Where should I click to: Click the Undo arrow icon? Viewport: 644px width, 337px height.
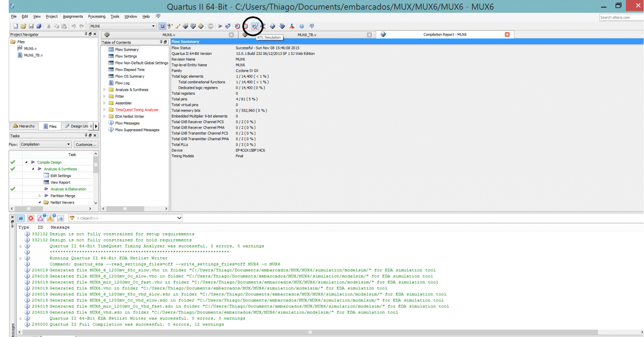73,26
